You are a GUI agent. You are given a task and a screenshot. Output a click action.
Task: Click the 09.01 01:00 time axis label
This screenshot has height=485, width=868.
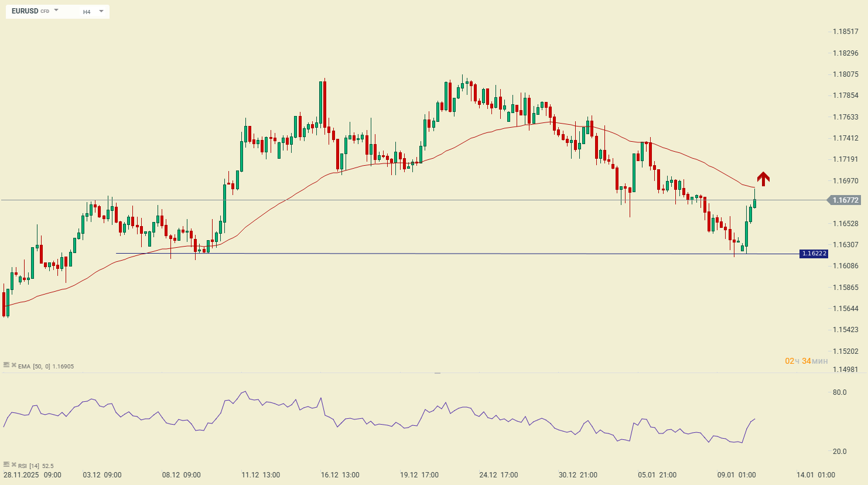click(x=736, y=475)
